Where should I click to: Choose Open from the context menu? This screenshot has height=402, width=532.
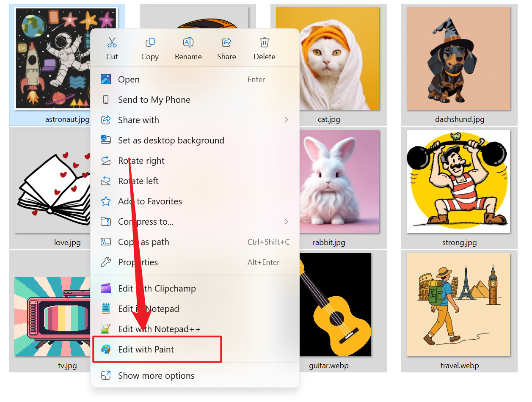[x=195, y=79]
